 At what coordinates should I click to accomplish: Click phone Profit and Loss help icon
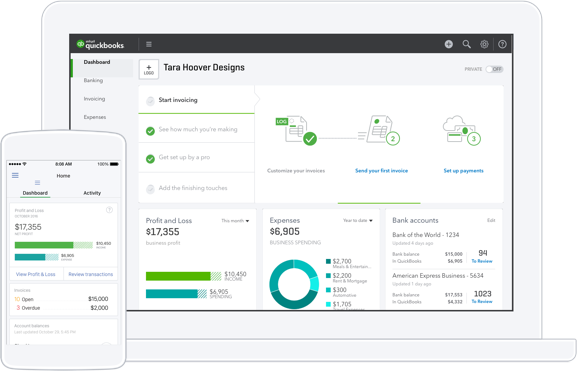click(x=109, y=210)
